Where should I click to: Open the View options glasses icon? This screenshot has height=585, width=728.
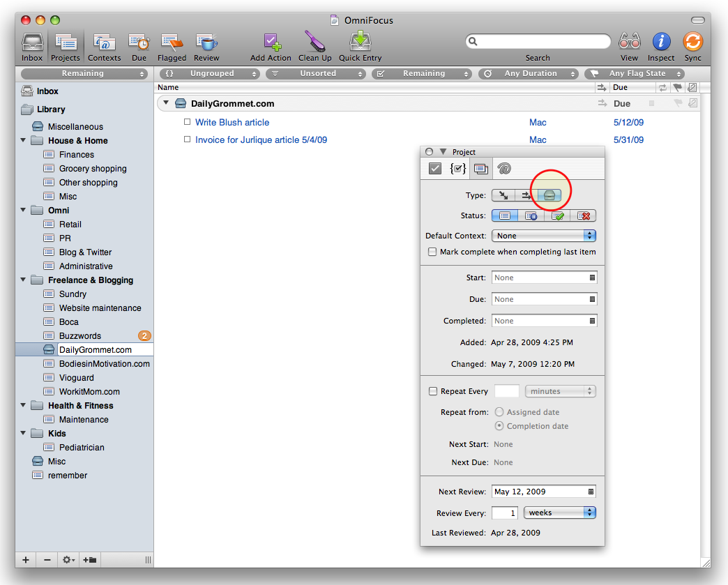tap(629, 47)
